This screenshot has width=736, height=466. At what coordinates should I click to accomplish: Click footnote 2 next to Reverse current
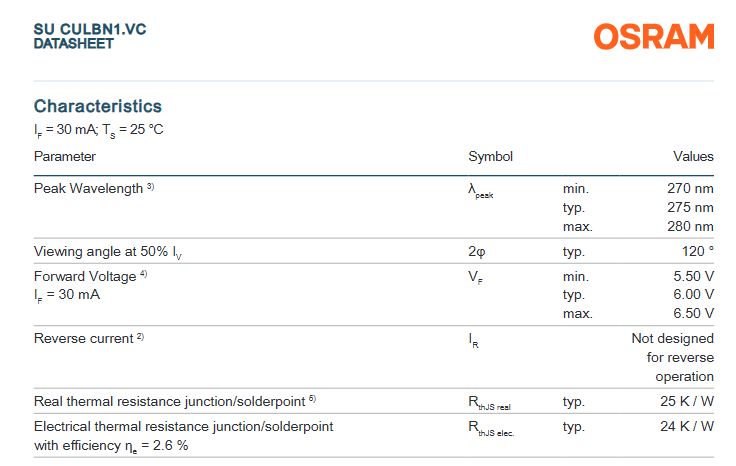click(141, 337)
